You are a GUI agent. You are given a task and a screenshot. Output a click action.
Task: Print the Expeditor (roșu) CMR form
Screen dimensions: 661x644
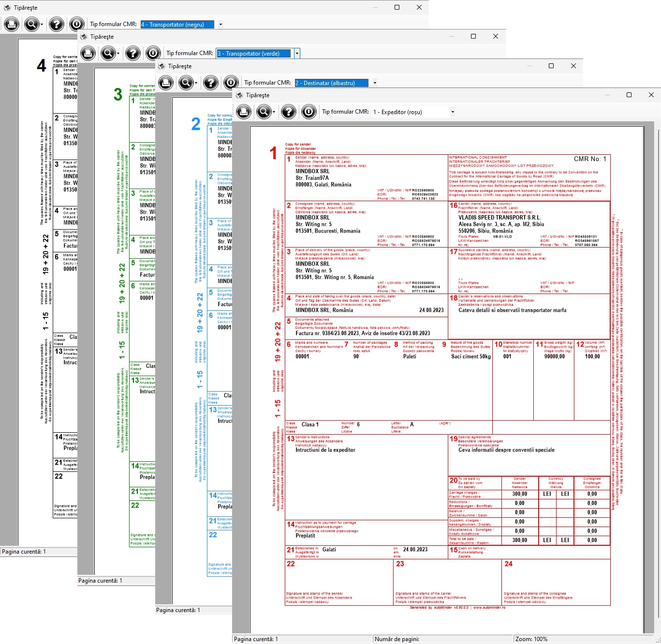(244, 112)
